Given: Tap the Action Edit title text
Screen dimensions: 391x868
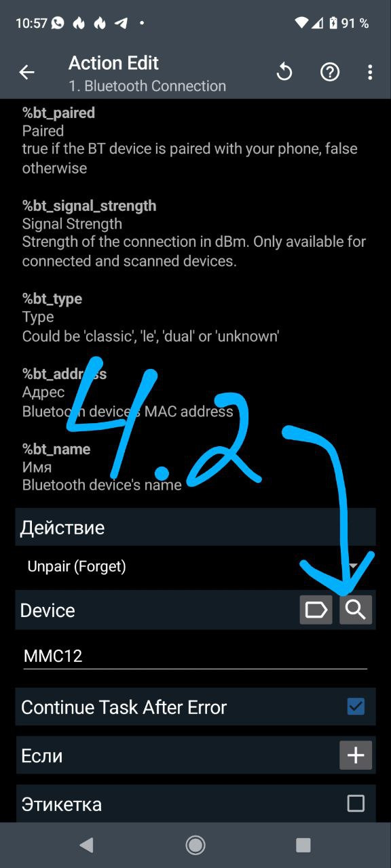Looking at the screenshot, I should (x=113, y=63).
